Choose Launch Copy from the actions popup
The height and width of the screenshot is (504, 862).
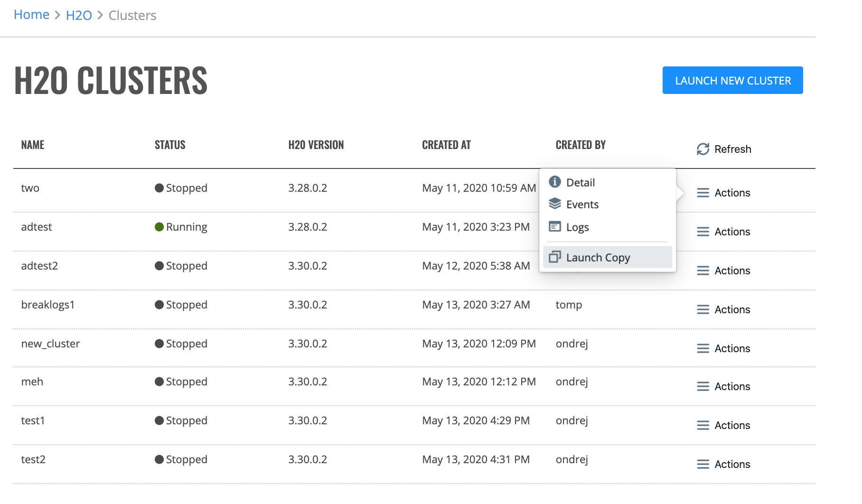(x=608, y=257)
